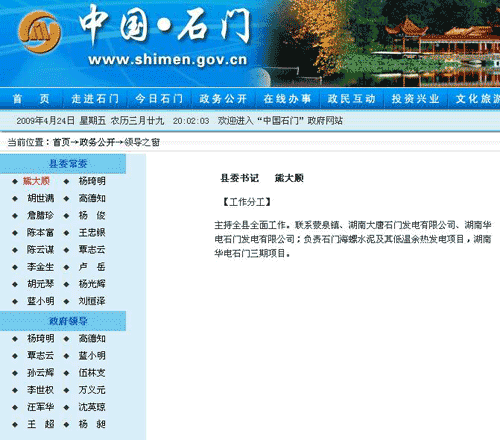This screenshot has width=500, height=440.
Task: Open the 投资兴业 navigation item
Action: pos(415,99)
